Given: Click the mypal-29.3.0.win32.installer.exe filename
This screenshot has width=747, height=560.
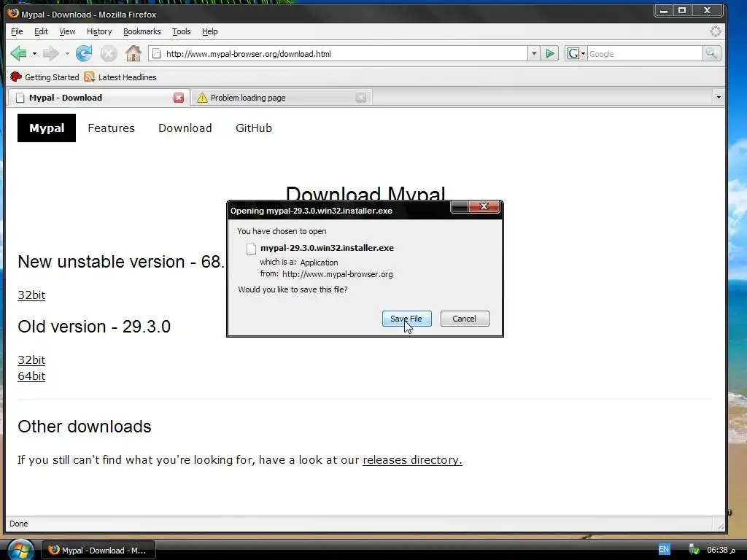Looking at the screenshot, I should click(327, 248).
